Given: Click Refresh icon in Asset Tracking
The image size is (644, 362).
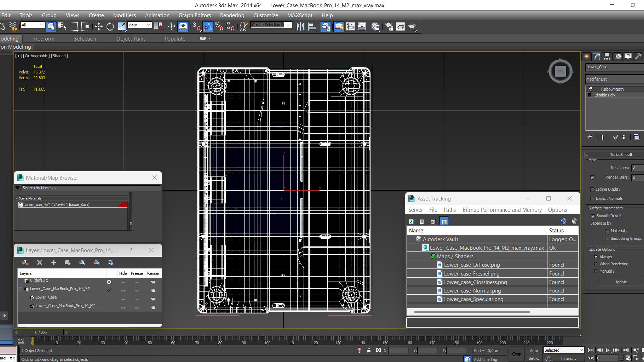Looking at the screenshot, I should pos(411,221).
